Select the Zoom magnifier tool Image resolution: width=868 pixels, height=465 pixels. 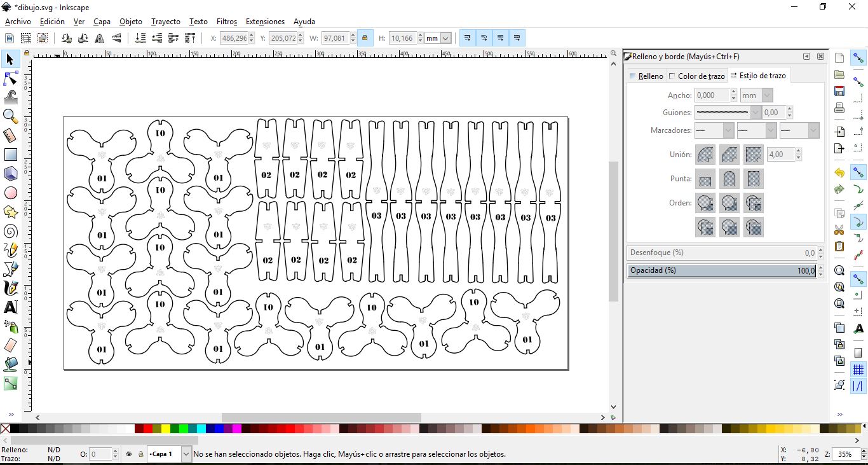[10, 116]
